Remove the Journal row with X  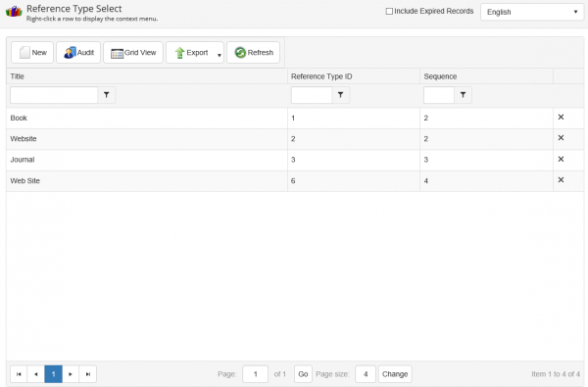point(561,159)
